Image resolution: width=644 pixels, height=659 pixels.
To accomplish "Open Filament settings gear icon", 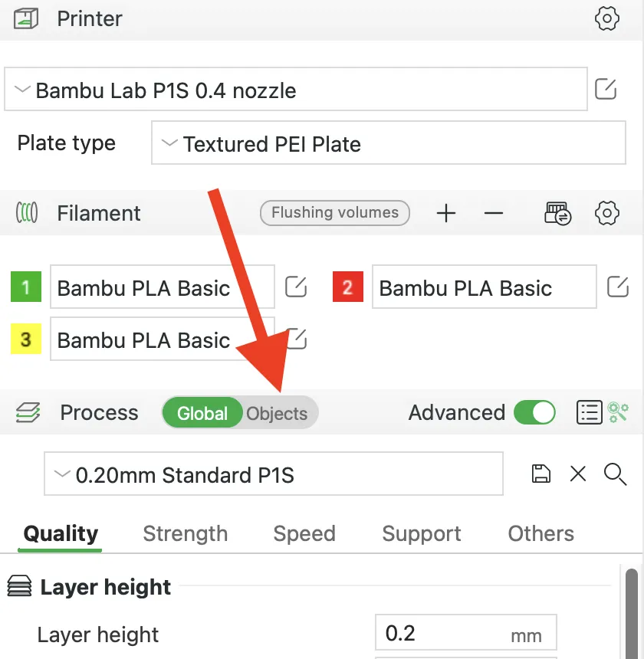I will coord(606,213).
